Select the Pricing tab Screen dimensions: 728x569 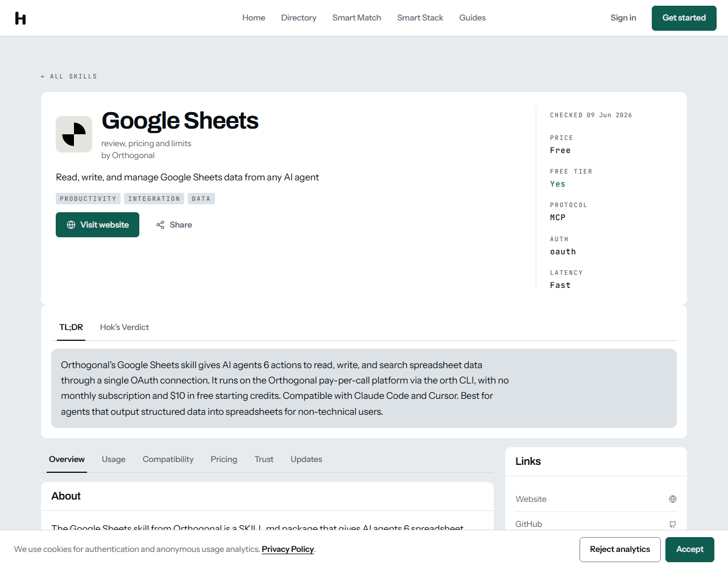click(x=224, y=459)
